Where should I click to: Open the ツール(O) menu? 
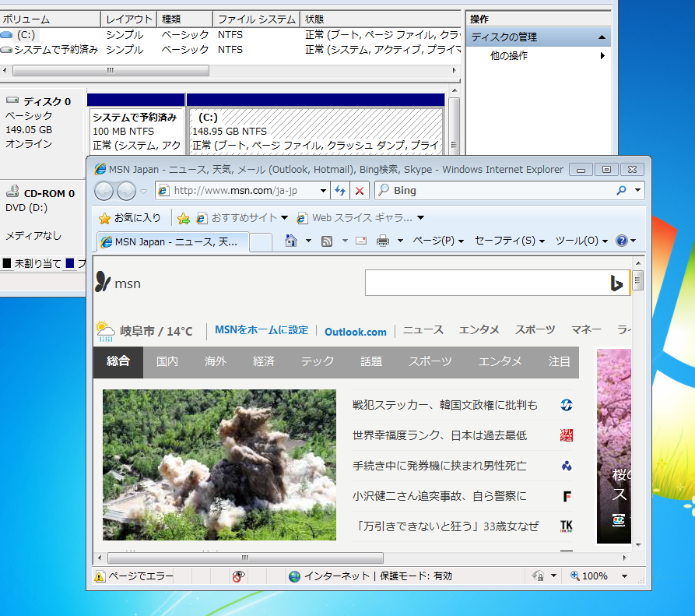(x=581, y=241)
